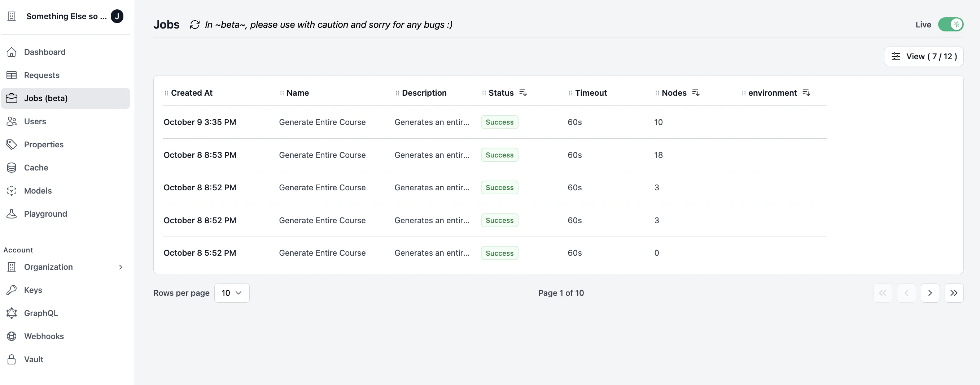Click the Models icon

point(12,191)
